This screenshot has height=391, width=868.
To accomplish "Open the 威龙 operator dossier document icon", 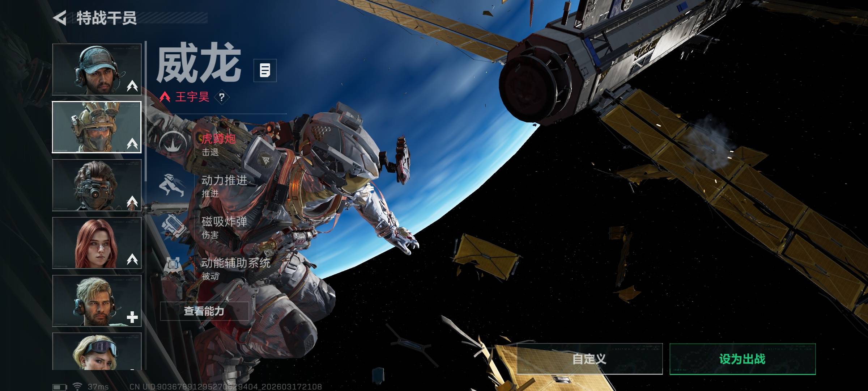I will [x=265, y=70].
